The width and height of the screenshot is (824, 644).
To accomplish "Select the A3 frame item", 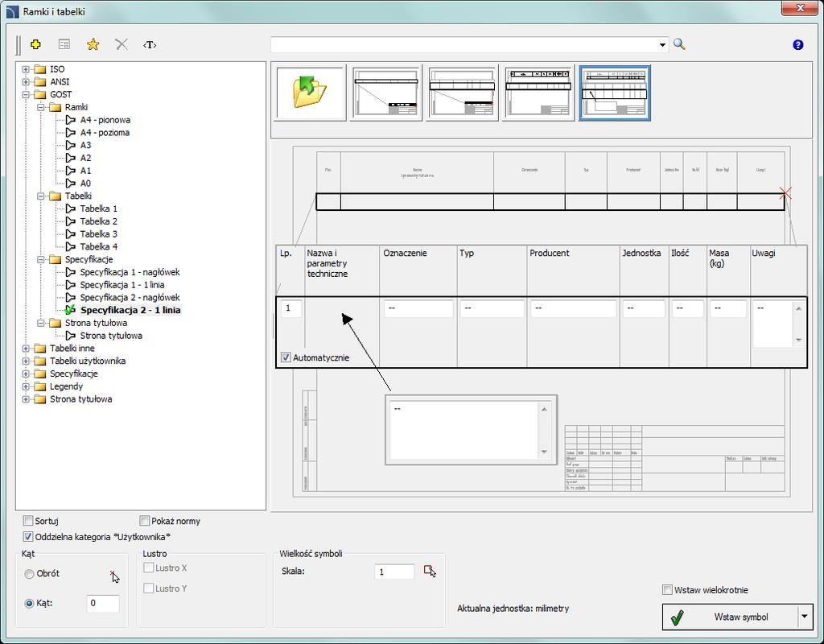I will 85,145.
